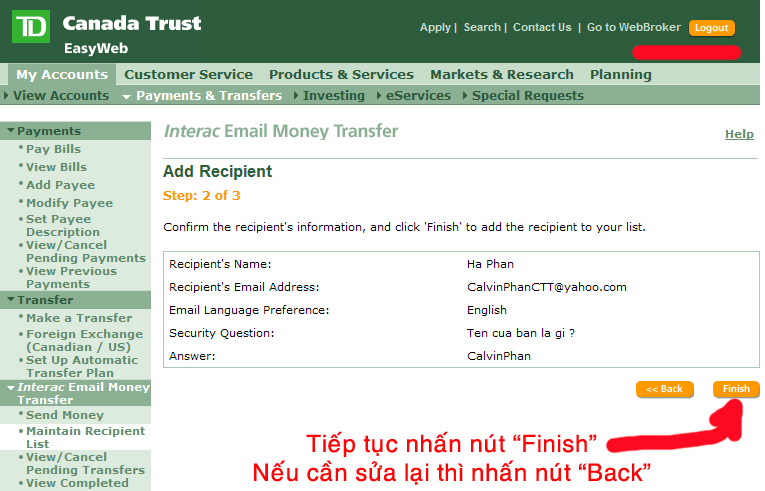Log out using the Logout button
Image resolution: width=765 pixels, height=491 pixels.
click(711, 28)
